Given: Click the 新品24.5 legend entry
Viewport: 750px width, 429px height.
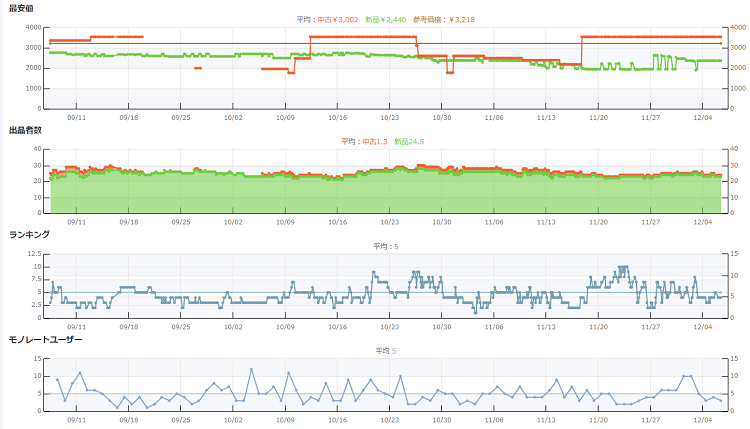Looking at the screenshot, I should [x=409, y=141].
